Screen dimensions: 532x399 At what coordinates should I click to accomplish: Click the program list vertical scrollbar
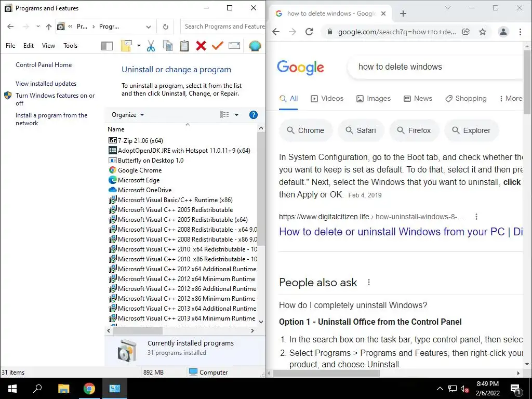tap(261, 189)
